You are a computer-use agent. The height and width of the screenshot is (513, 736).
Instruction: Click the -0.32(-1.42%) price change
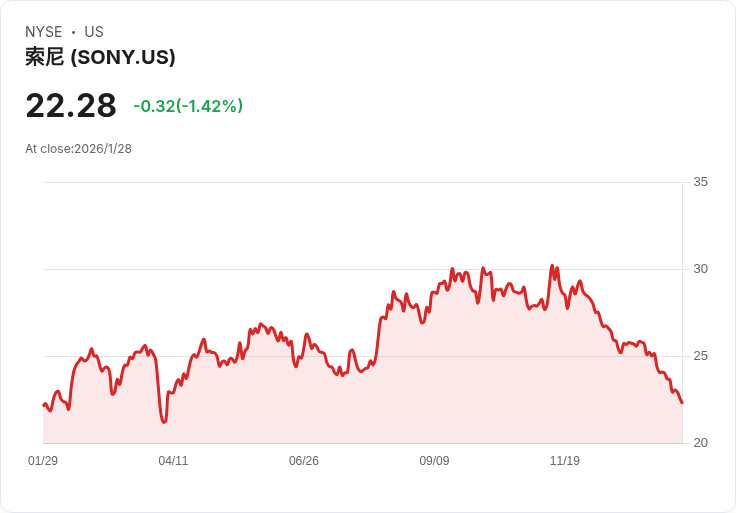point(188,106)
